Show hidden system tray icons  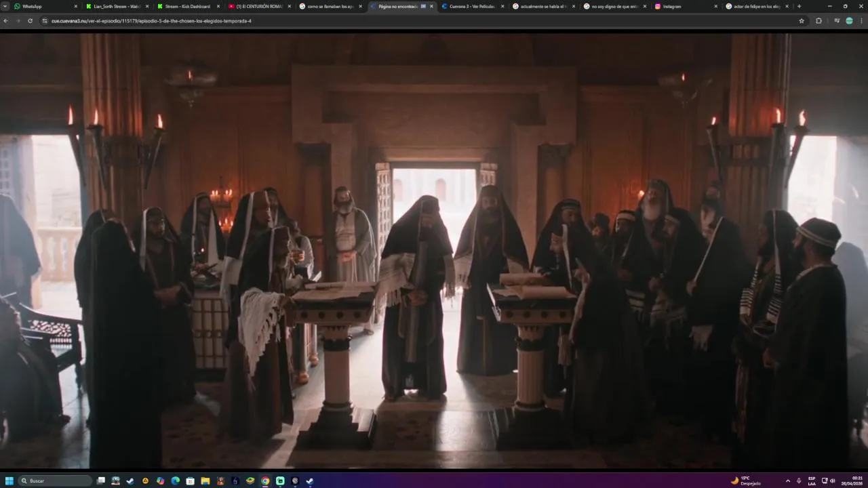[x=787, y=481]
